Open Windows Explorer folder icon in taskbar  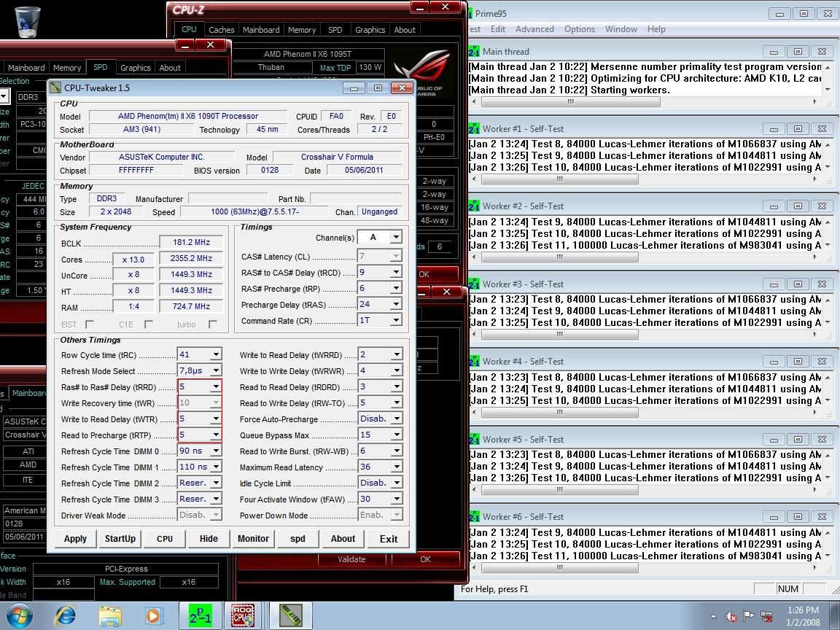[110, 616]
